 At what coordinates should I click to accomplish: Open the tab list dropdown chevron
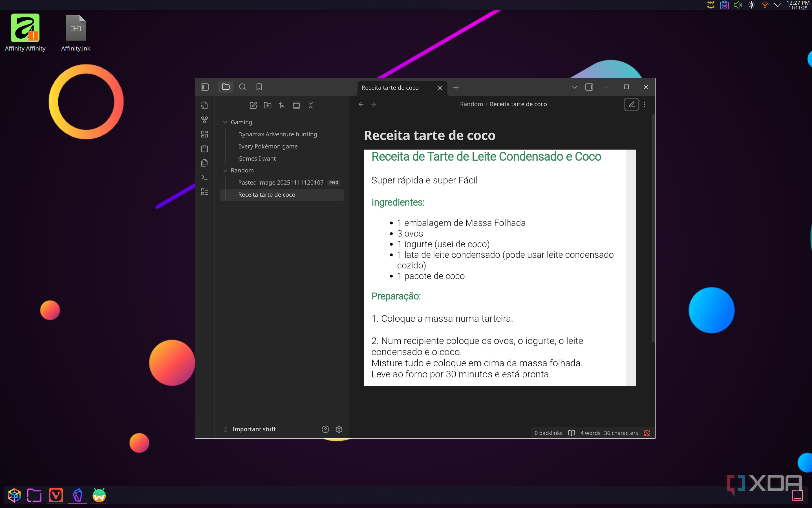click(x=574, y=87)
